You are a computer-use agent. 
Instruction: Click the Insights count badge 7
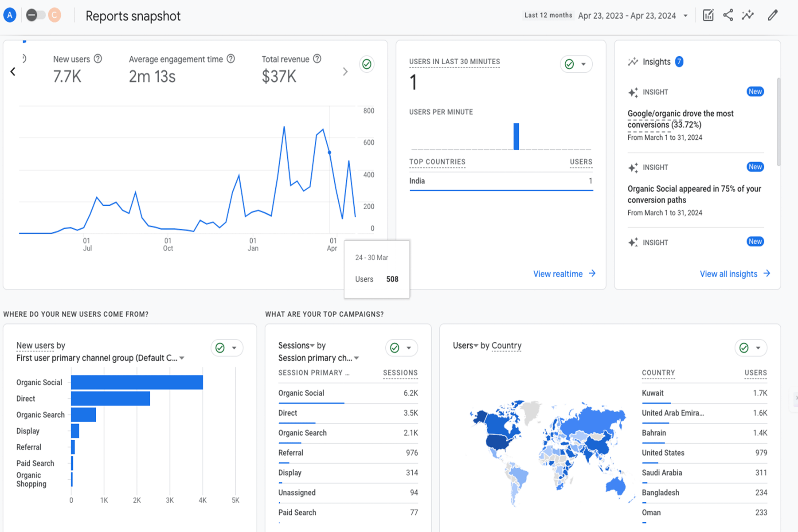679,62
